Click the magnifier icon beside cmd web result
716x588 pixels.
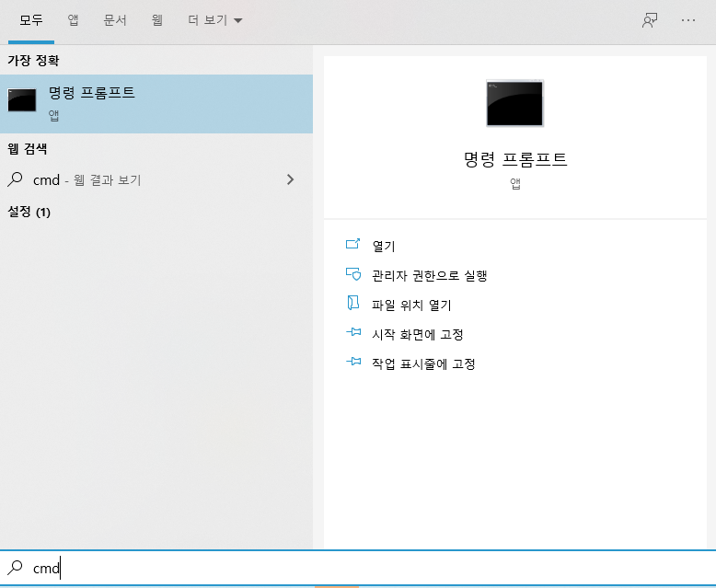(x=15, y=179)
